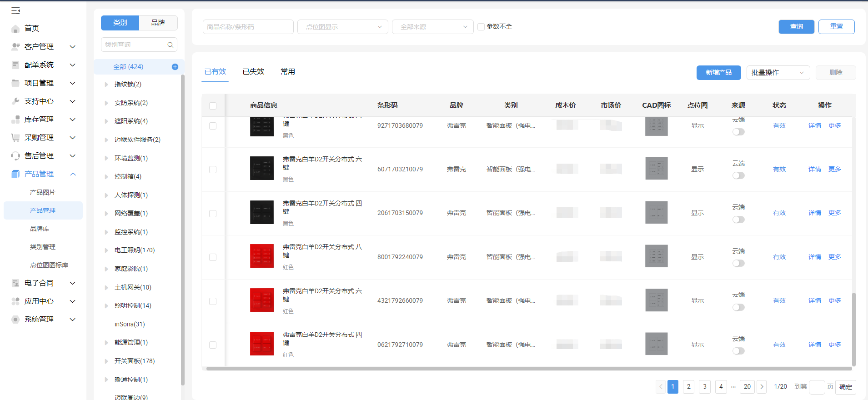Viewport: 868px width, 400px height.
Task: Check the 参数不全 checkbox
Action: (x=481, y=27)
